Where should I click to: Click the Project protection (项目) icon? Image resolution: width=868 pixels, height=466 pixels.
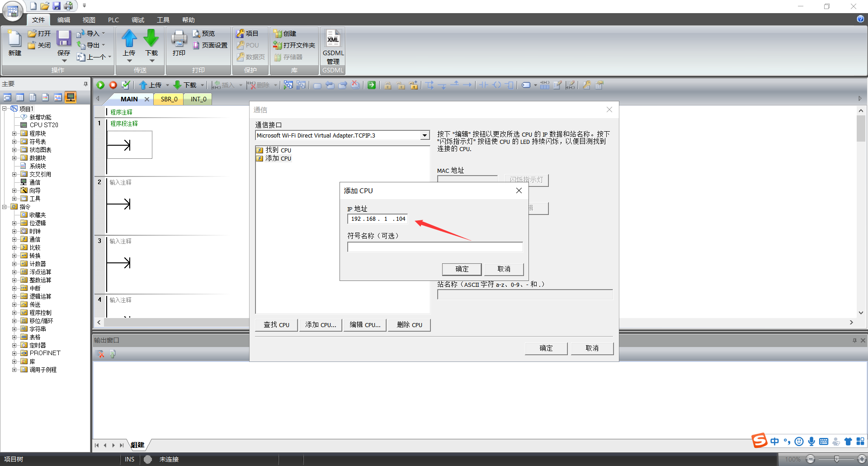pyautogui.click(x=247, y=33)
